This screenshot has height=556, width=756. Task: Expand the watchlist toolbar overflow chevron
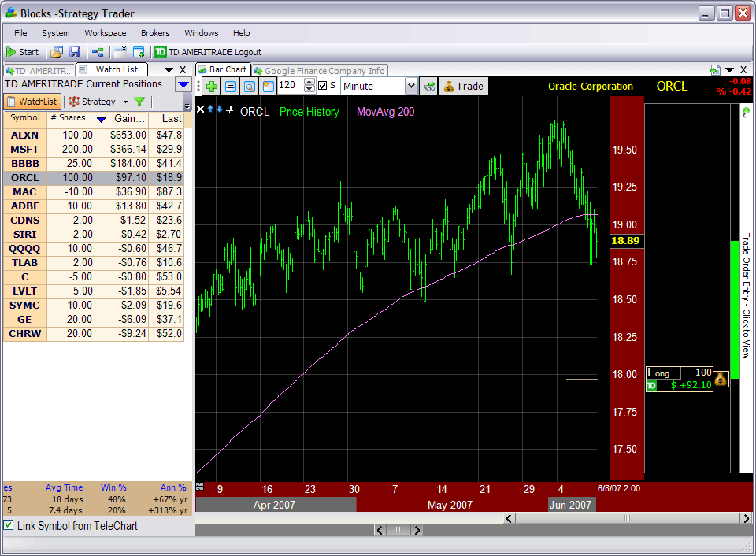coord(187,105)
